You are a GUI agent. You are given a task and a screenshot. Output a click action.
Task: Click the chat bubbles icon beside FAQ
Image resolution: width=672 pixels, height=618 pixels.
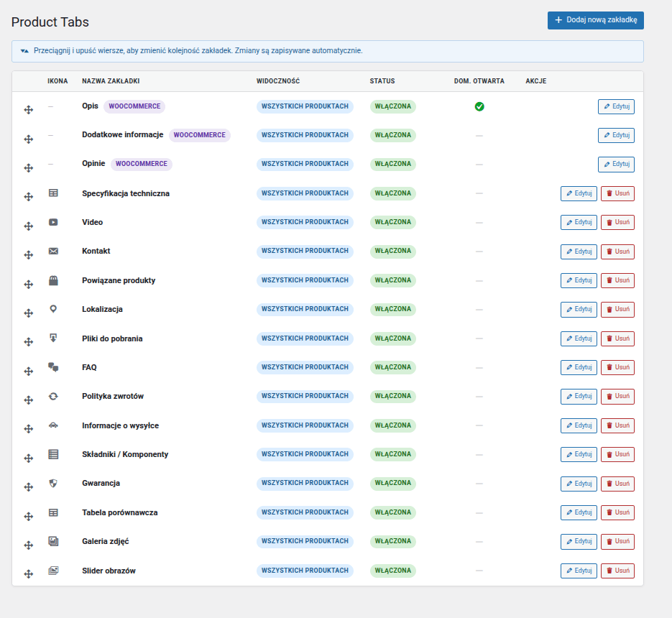[x=53, y=367]
